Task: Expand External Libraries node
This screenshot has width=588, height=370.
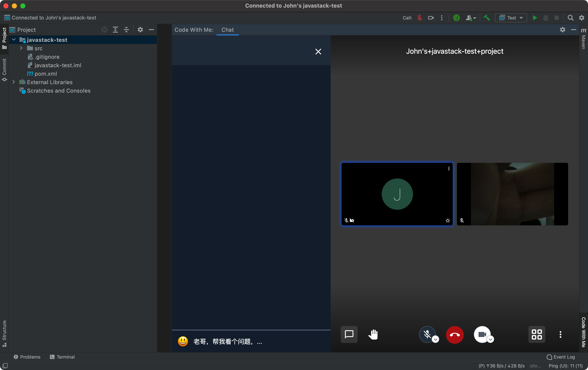Action: (14, 82)
